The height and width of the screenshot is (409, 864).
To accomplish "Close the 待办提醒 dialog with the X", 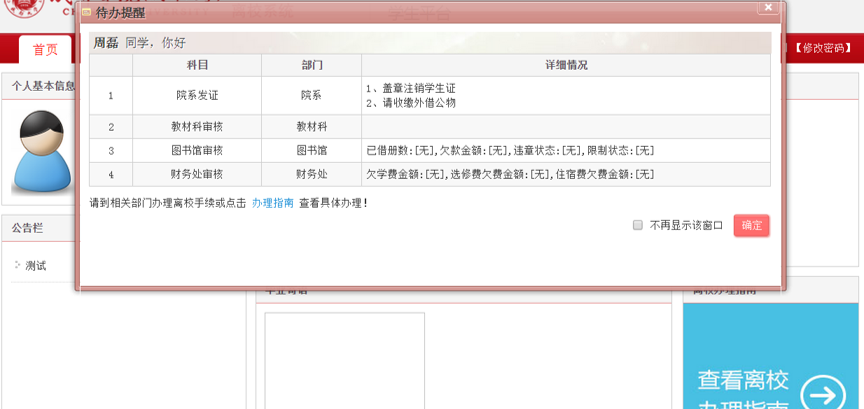I will [x=768, y=7].
